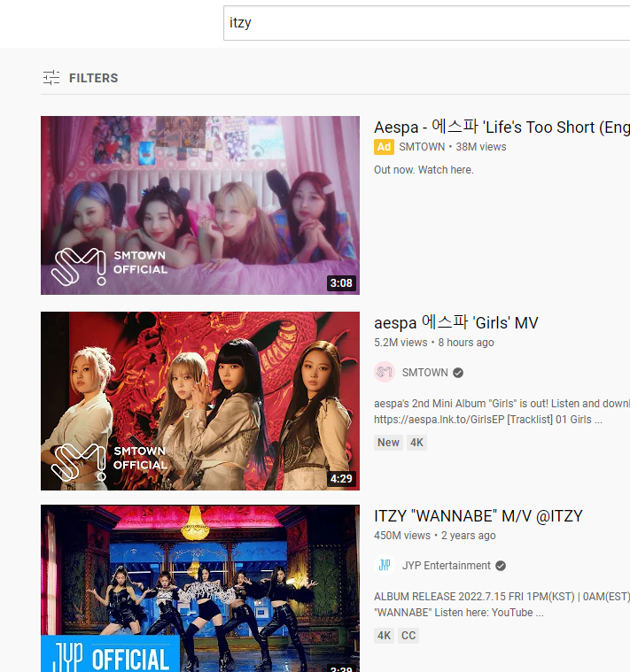Visit SMTOWN advertiser name beside Ad badge
This screenshot has width=630, height=672.
click(422, 147)
